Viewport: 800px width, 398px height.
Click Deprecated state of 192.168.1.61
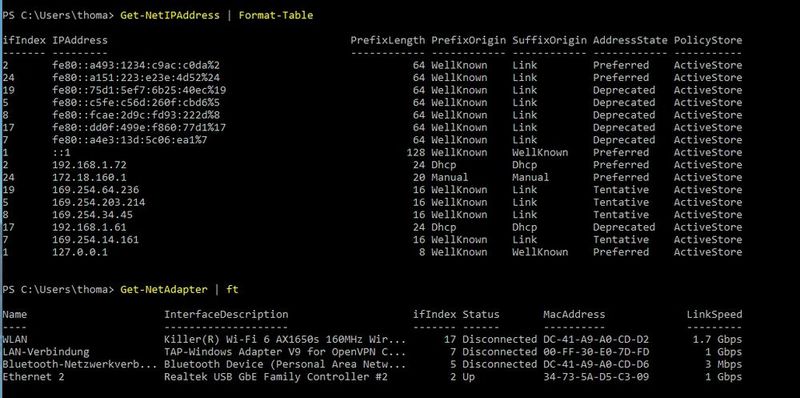coord(624,227)
